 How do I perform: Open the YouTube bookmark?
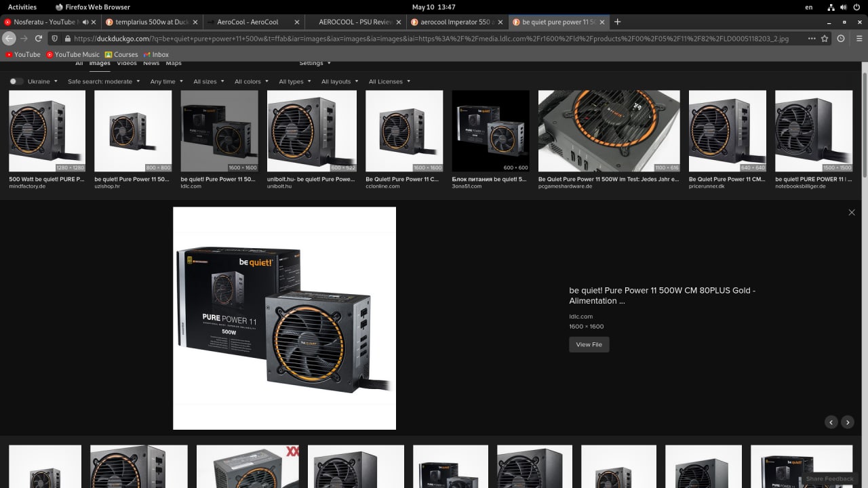click(x=23, y=54)
